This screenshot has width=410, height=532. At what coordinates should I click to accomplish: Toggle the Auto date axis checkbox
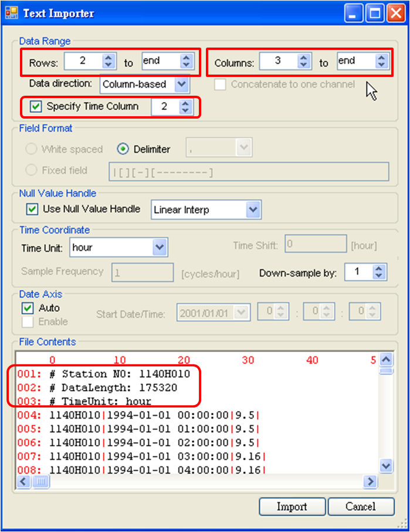click(x=27, y=308)
